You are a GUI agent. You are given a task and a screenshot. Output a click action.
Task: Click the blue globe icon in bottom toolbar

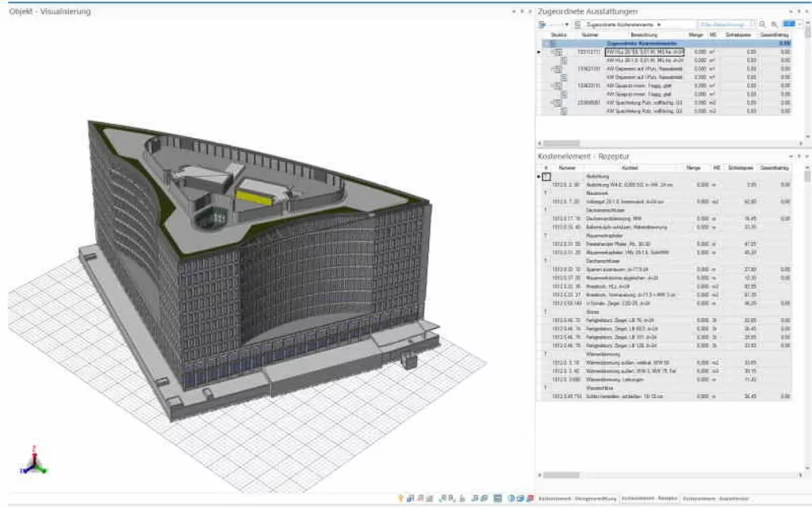511,498
